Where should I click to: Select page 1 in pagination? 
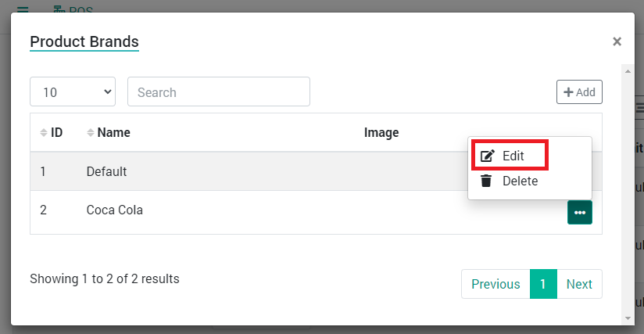pos(543,284)
